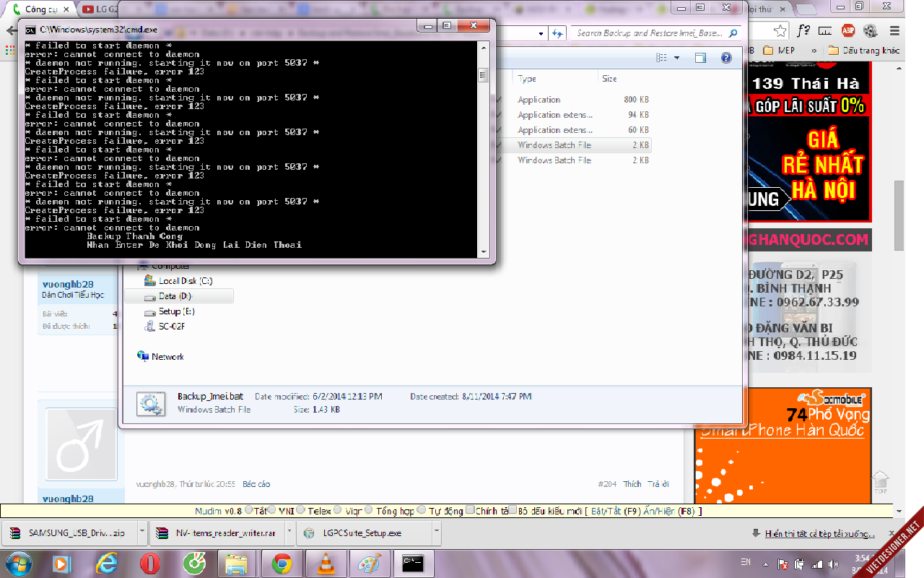Open dropdown for NV-items_reader_writer.rar download
The image size is (924, 578).
point(288,533)
